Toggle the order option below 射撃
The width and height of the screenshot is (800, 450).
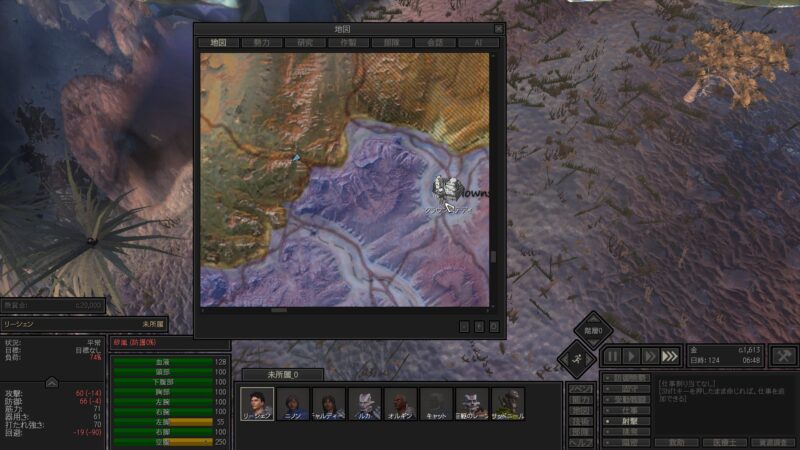pyautogui.click(x=626, y=432)
